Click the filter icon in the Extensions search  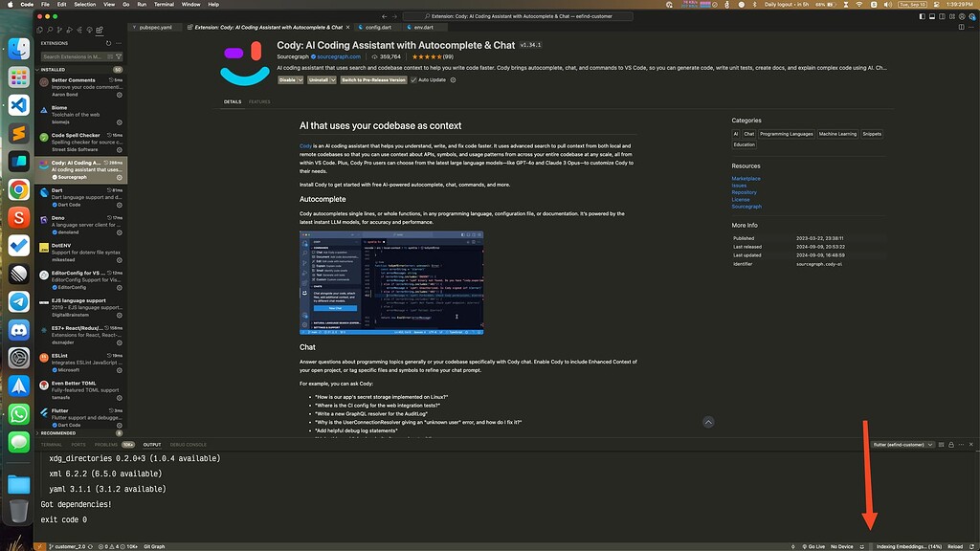pos(119,55)
